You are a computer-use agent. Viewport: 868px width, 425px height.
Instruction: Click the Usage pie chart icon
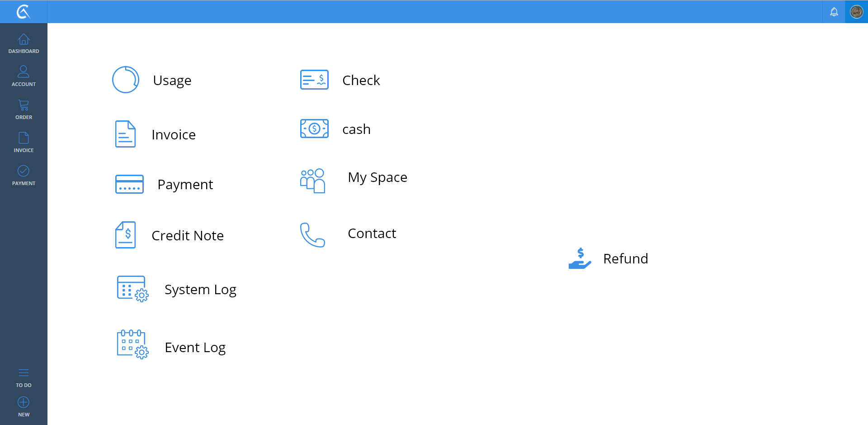pos(125,80)
